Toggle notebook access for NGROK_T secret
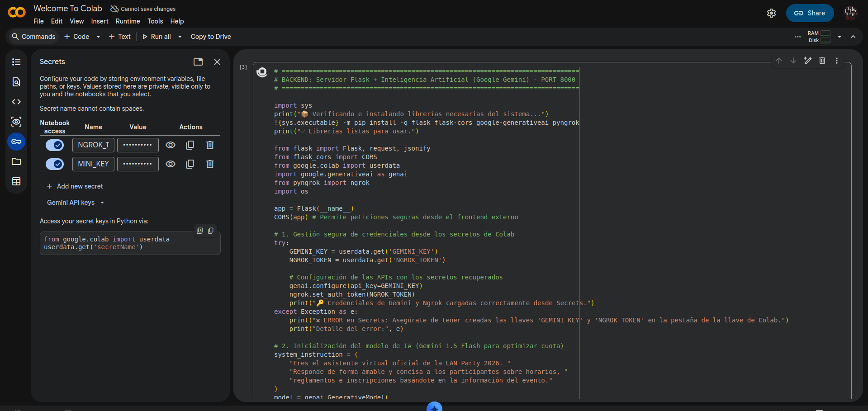868x411 pixels. tap(55, 145)
